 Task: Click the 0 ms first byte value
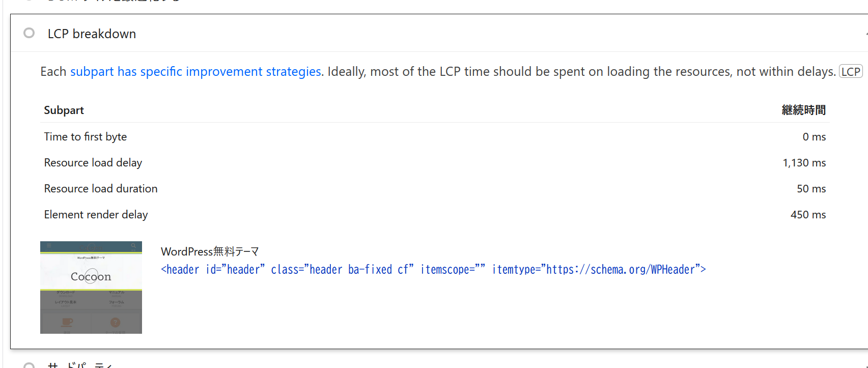tap(814, 137)
